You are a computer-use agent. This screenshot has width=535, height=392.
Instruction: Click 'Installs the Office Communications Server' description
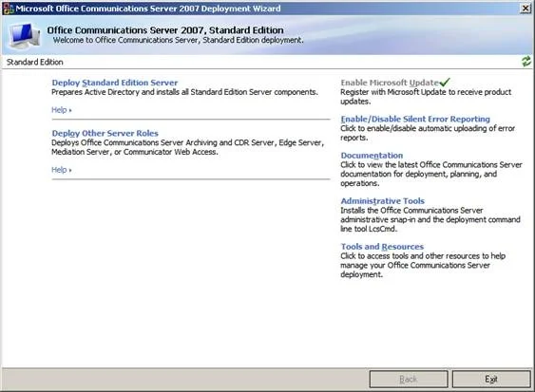pyautogui.click(x=430, y=219)
